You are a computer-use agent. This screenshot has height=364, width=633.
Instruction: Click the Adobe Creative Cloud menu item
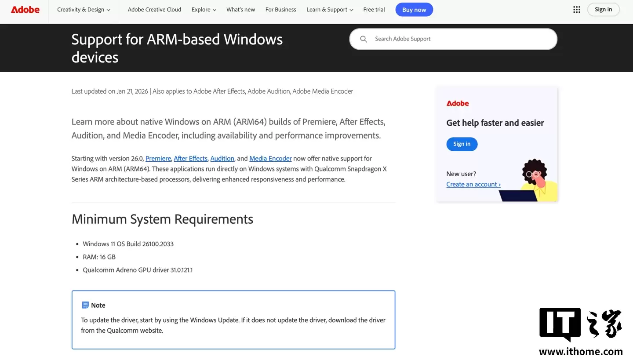(154, 9)
